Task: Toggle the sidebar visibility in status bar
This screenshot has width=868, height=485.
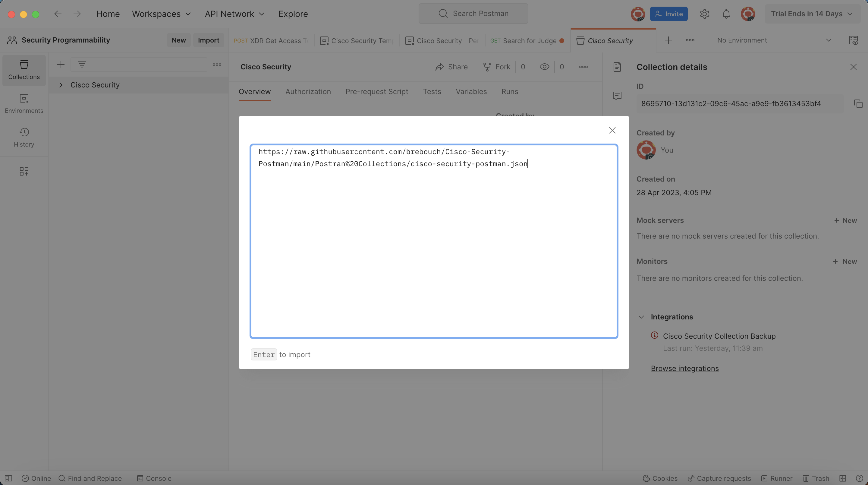Action: (x=8, y=478)
